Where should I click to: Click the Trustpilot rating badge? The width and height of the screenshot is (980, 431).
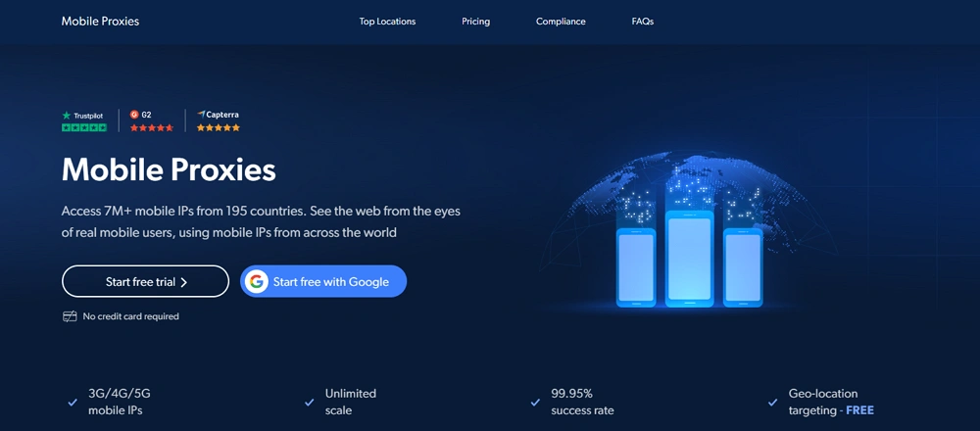83,121
